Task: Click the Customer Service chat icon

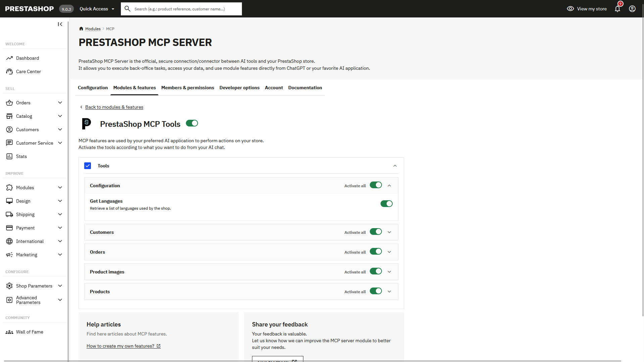Action: click(9, 143)
